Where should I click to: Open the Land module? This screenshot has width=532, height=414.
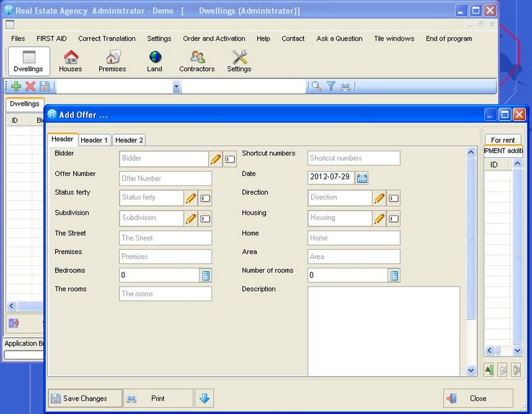pyautogui.click(x=155, y=61)
